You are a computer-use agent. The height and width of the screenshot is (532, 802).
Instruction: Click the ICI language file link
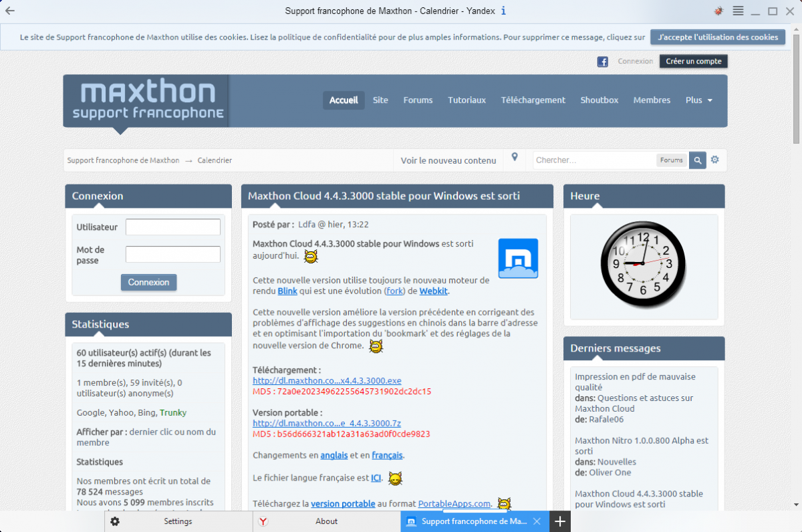376,479
